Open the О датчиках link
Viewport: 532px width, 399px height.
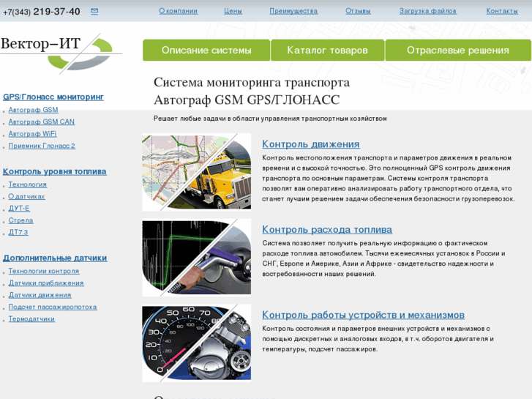coord(26,197)
